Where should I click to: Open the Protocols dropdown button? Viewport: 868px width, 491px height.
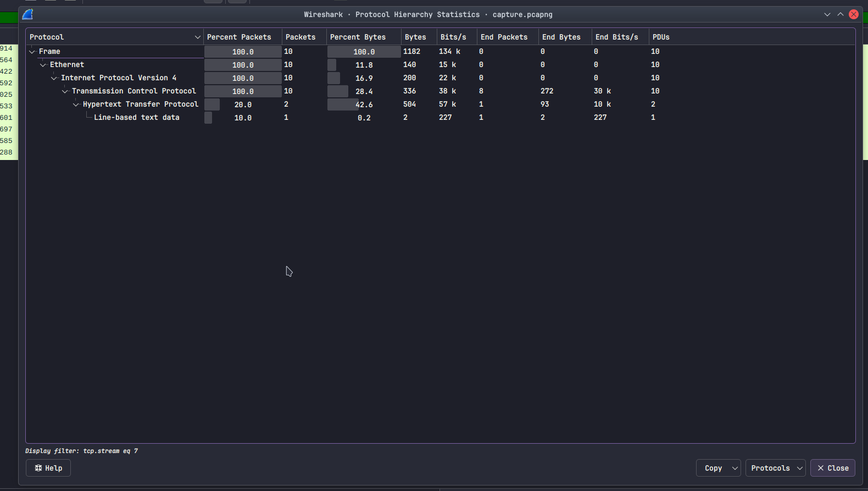776,468
